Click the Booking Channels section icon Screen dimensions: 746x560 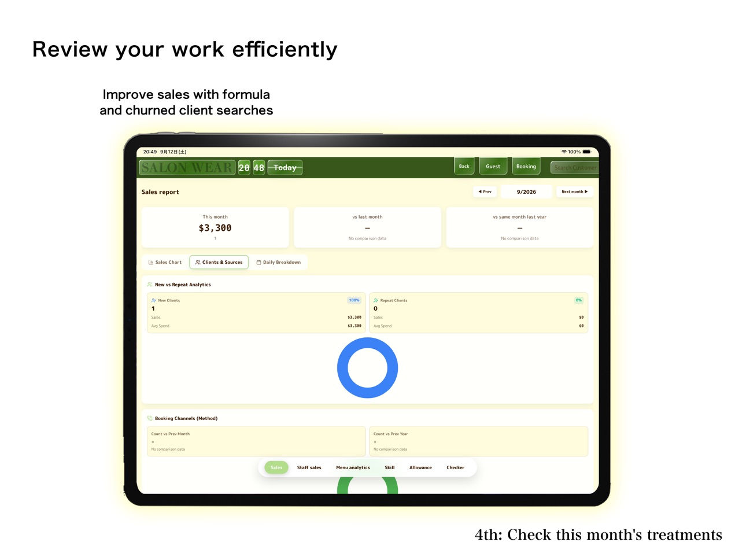coord(150,418)
